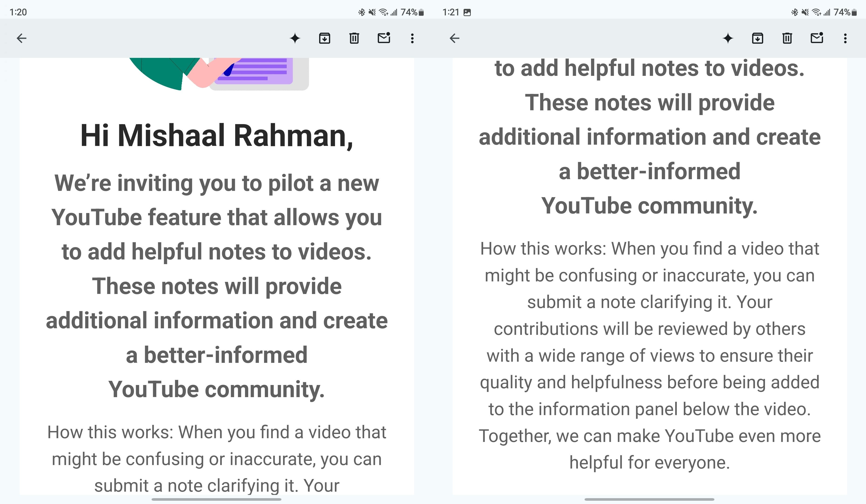Go back using right screenshot's back arrow
Image resolution: width=866 pixels, height=504 pixels.
(x=454, y=38)
